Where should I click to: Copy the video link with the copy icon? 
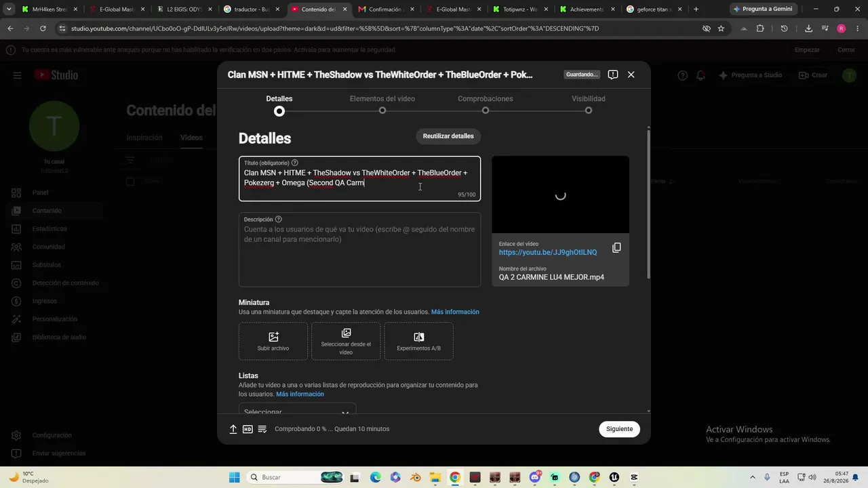coord(616,247)
